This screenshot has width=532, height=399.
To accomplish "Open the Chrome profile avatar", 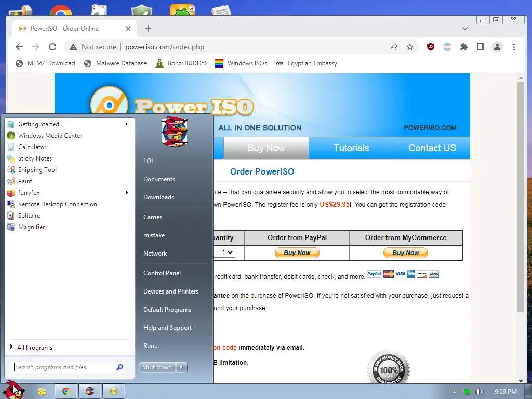I will coord(497,47).
